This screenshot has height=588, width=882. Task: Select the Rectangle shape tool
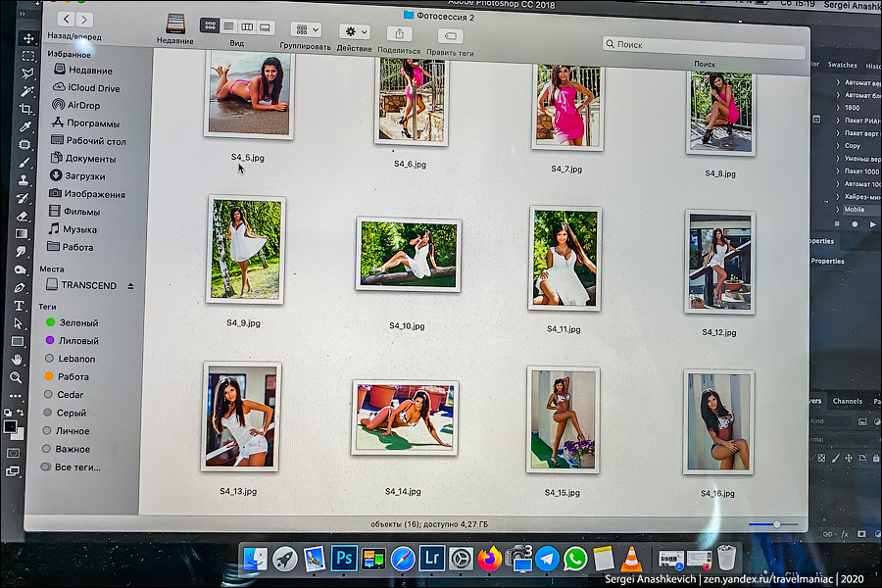tap(18, 342)
